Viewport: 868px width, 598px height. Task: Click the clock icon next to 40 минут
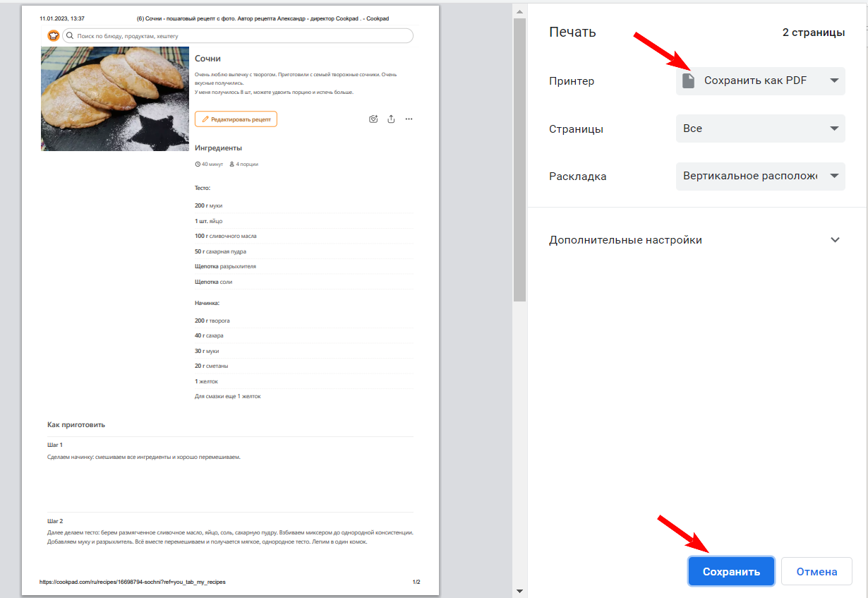point(198,164)
